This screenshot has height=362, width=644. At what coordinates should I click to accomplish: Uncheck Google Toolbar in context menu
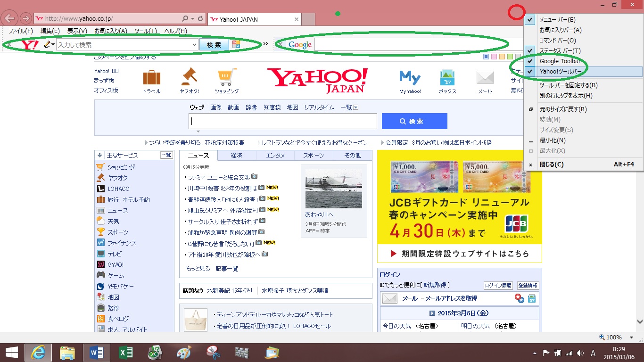point(583,61)
